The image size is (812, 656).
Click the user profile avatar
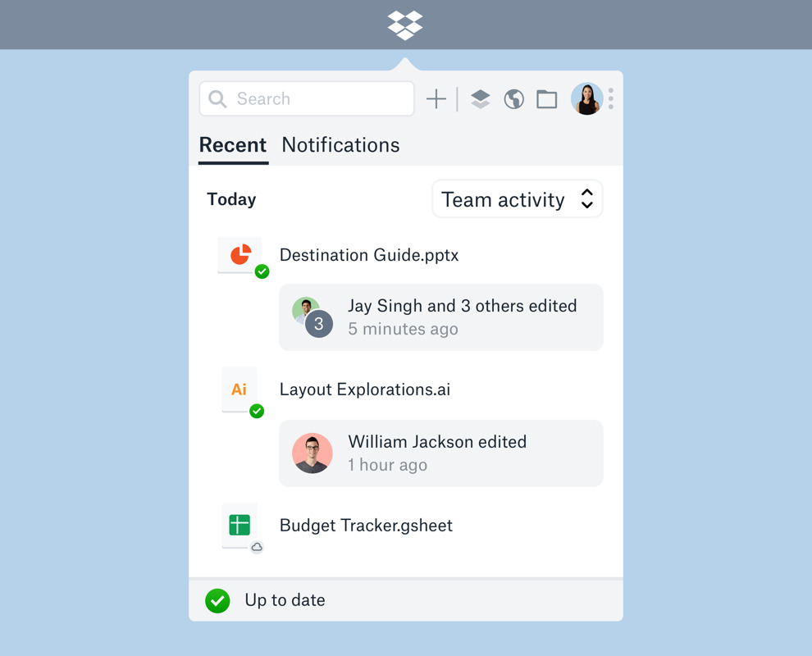pyautogui.click(x=586, y=98)
